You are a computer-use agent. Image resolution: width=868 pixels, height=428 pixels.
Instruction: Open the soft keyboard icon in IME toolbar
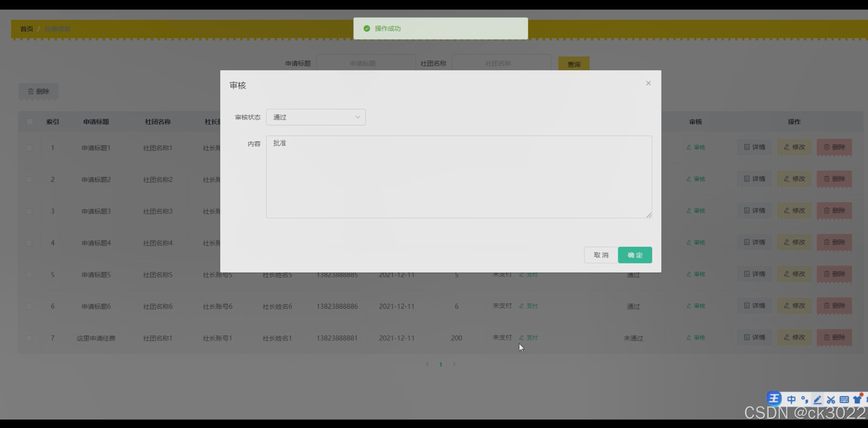[x=844, y=400]
